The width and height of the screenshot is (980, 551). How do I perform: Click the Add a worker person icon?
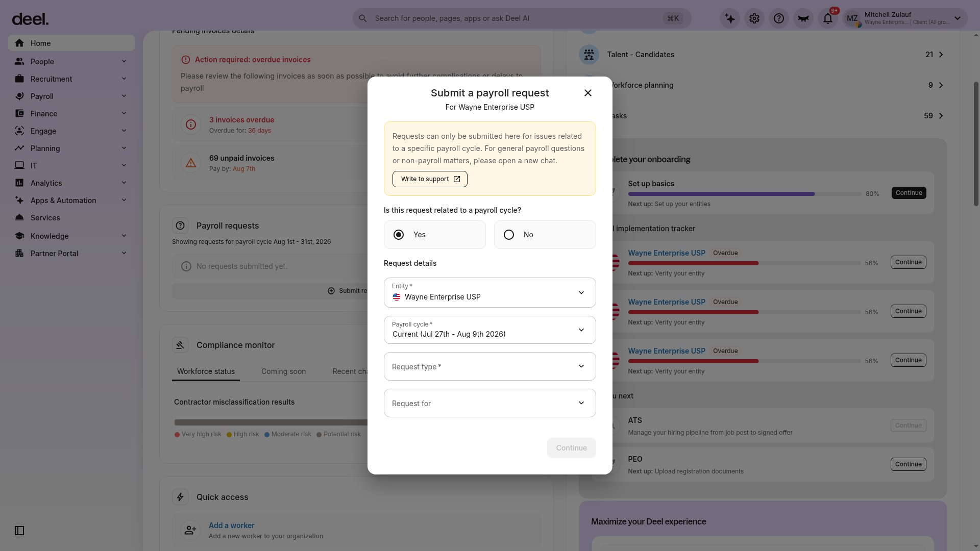pos(190,530)
